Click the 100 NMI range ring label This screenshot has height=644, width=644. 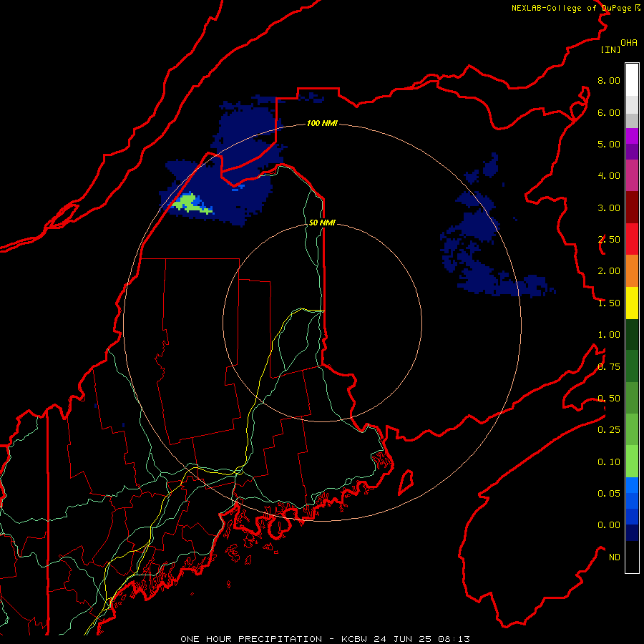point(322,123)
